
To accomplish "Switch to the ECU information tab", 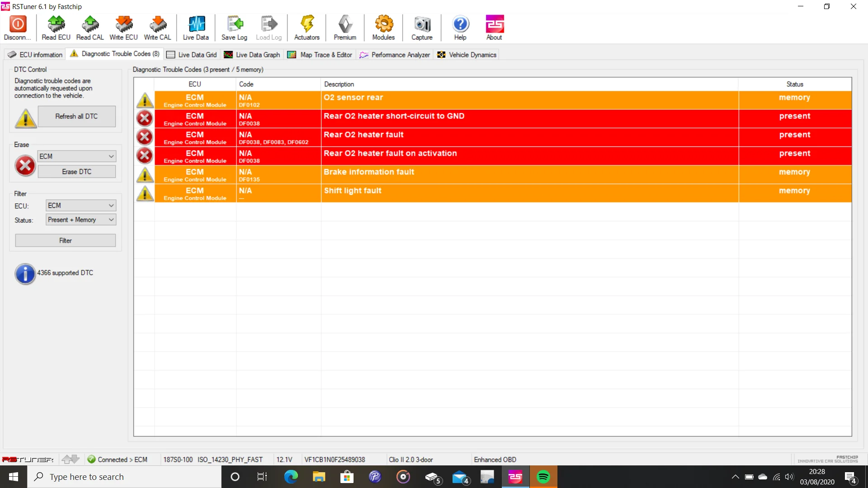I will [35, 55].
